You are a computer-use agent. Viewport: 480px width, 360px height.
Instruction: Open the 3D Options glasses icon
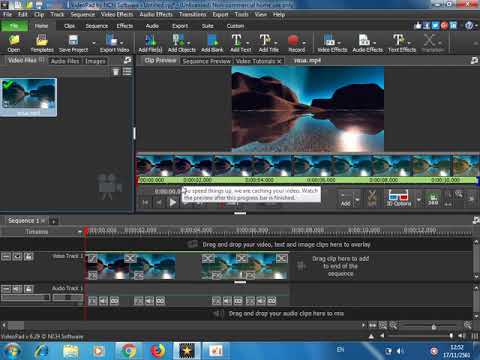(x=399, y=195)
